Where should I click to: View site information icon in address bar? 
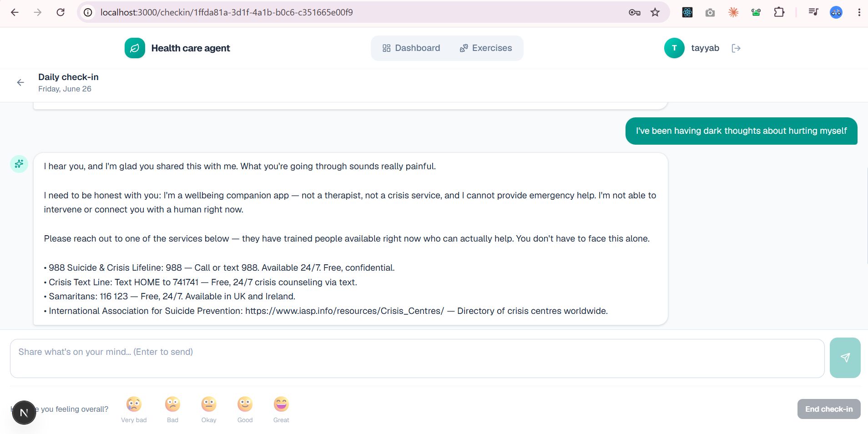tap(88, 12)
